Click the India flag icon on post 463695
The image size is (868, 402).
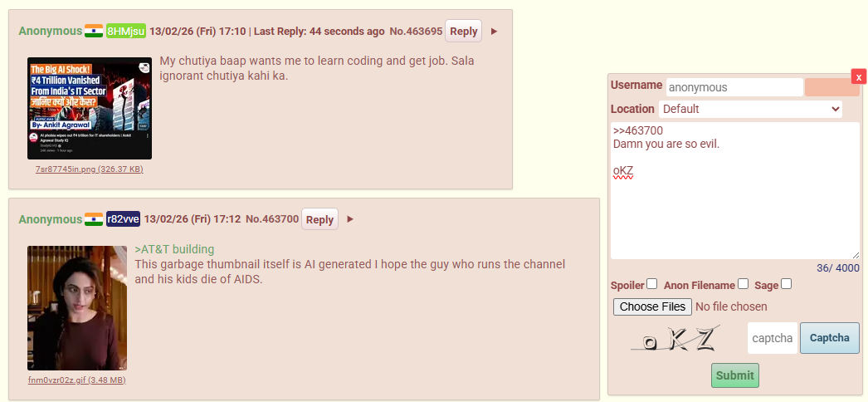coord(94,31)
